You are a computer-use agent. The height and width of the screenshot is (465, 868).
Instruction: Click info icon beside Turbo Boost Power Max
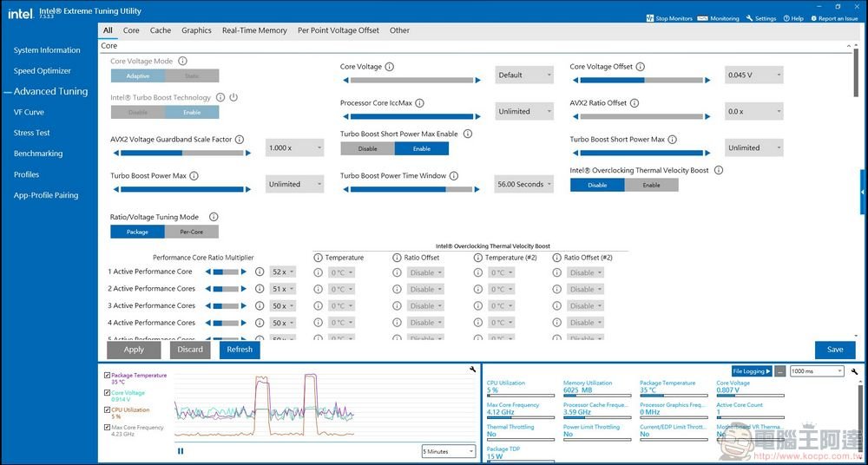(194, 176)
